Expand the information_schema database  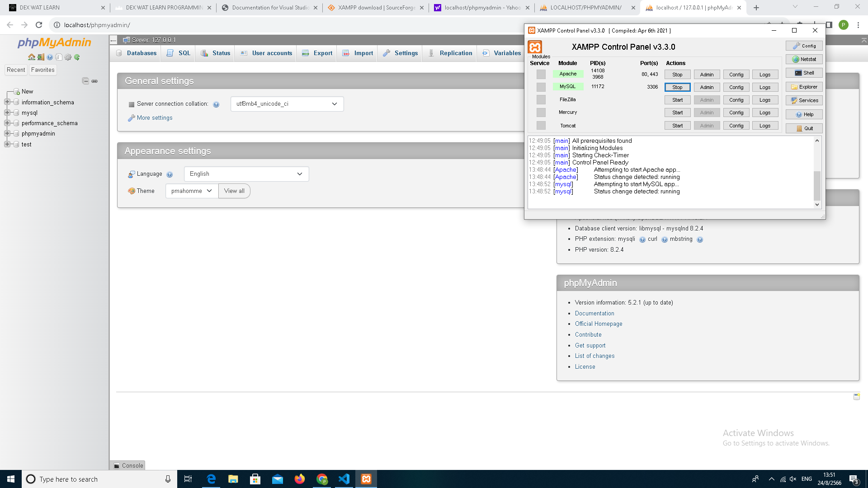pos(7,102)
